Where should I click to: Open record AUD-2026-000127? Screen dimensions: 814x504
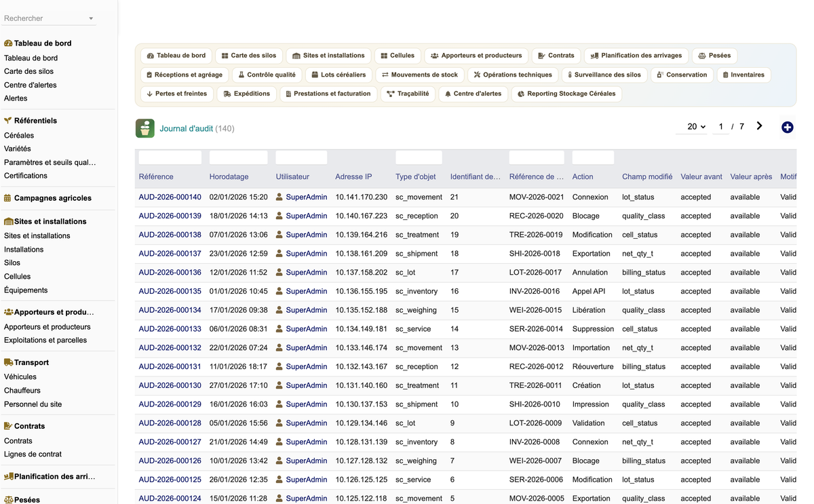tap(170, 442)
